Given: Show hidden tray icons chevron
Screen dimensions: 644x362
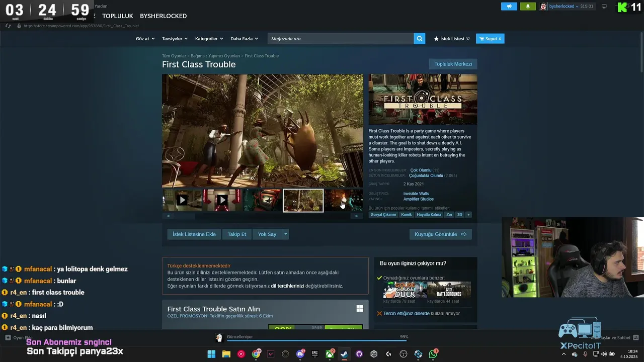Looking at the screenshot, I should pos(563,354).
